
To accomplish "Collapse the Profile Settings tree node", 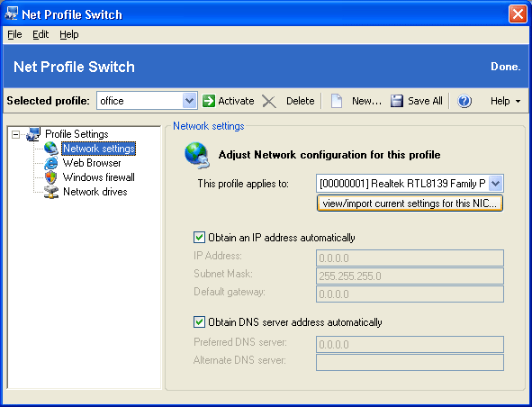I will click(x=15, y=134).
